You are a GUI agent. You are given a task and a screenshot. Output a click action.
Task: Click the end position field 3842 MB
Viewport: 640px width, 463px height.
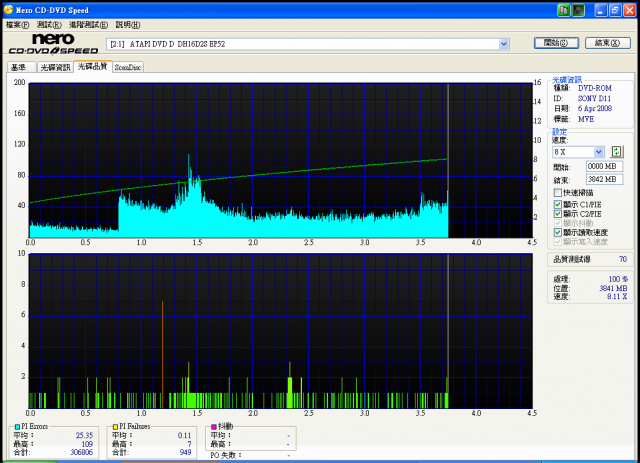[x=604, y=179]
